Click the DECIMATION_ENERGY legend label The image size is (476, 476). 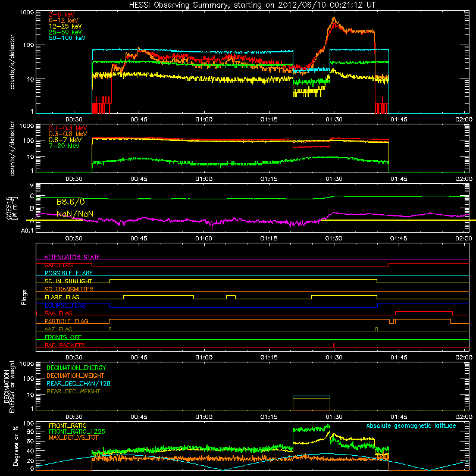click(76, 368)
